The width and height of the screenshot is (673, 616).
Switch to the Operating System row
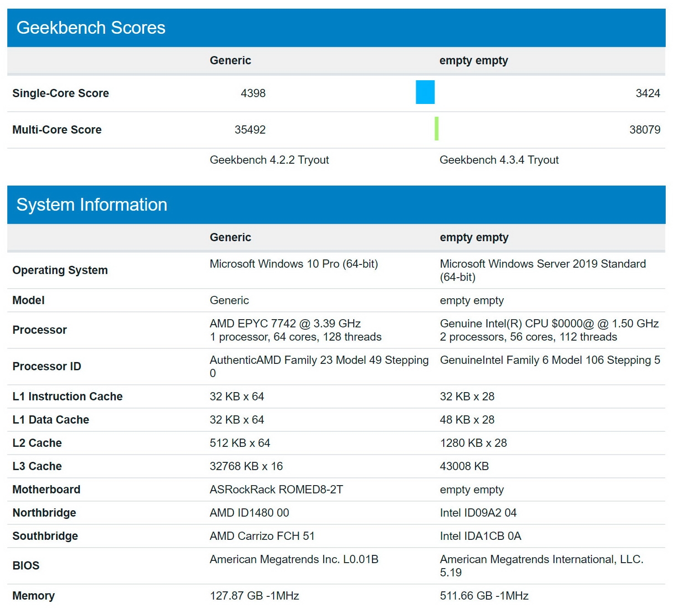[x=60, y=269]
